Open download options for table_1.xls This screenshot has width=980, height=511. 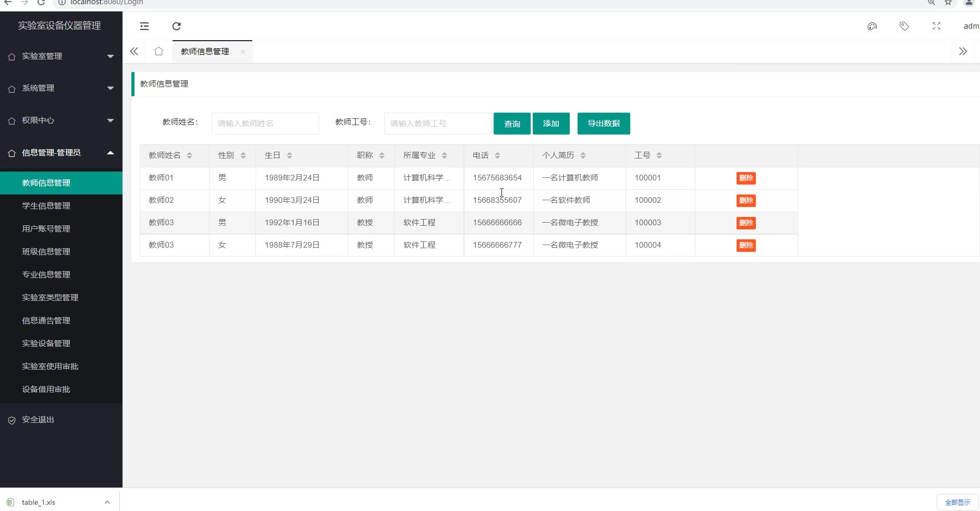tap(107, 502)
